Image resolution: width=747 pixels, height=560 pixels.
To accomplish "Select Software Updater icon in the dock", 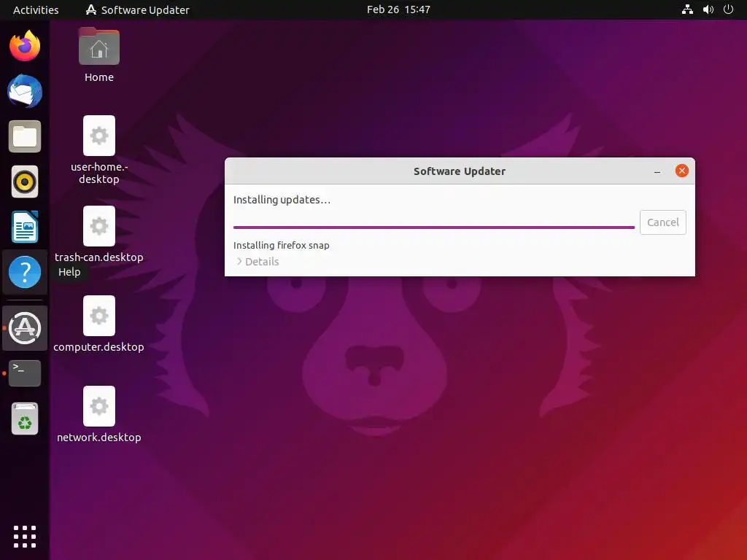I will point(25,328).
